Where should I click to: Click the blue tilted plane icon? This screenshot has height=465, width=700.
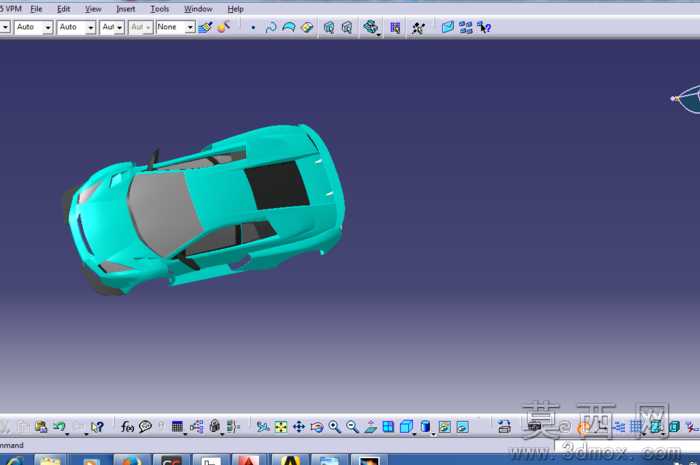pos(447,27)
